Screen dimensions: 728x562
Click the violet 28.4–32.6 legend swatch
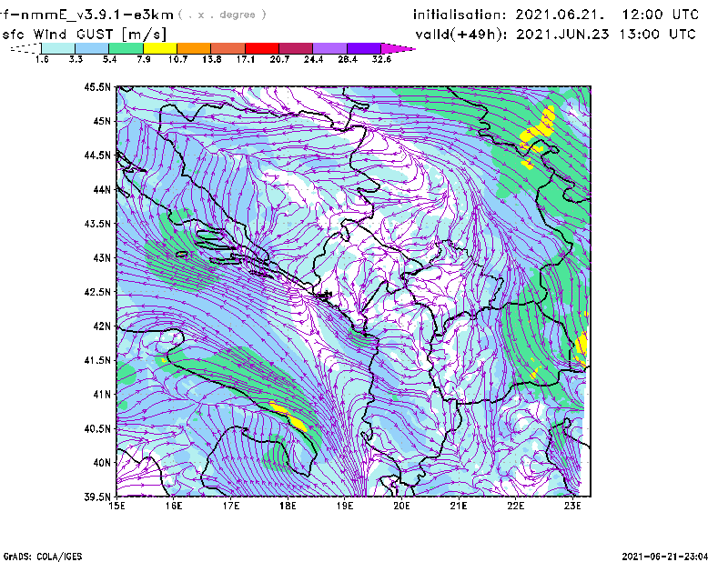tap(363, 48)
